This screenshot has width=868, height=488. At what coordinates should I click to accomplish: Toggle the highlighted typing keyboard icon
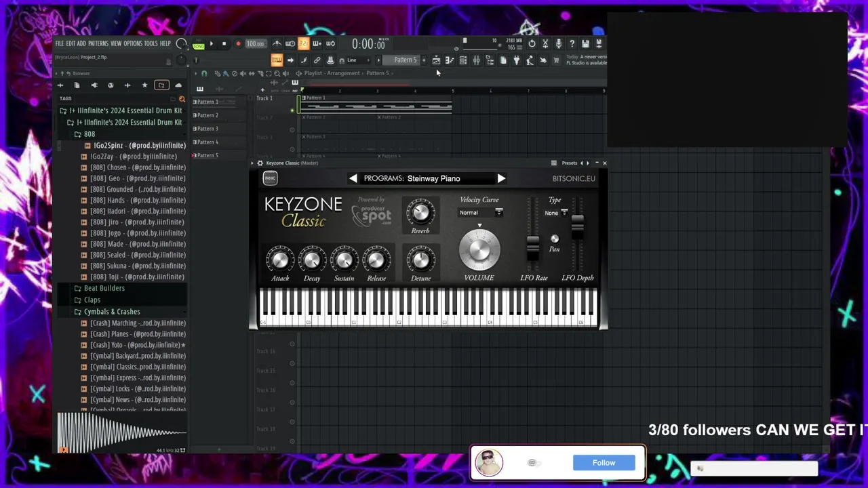(x=277, y=60)
